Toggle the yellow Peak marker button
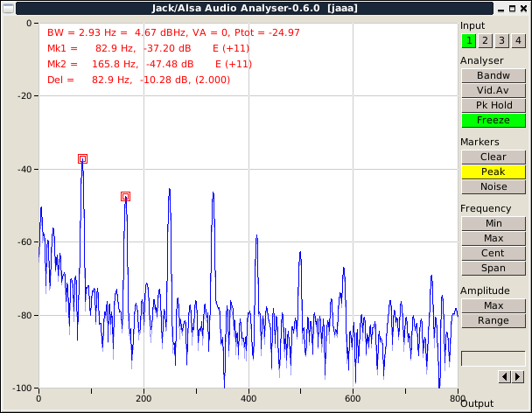532x413 pixels. click(493, 171)
